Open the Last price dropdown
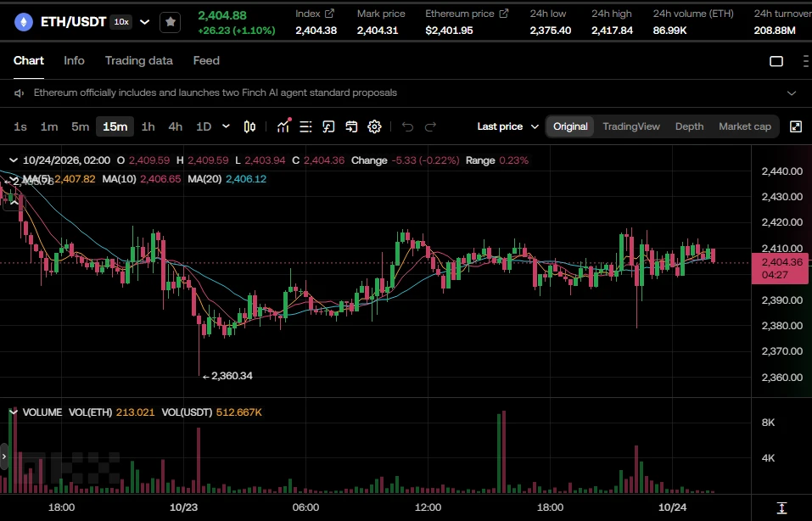 507,127
